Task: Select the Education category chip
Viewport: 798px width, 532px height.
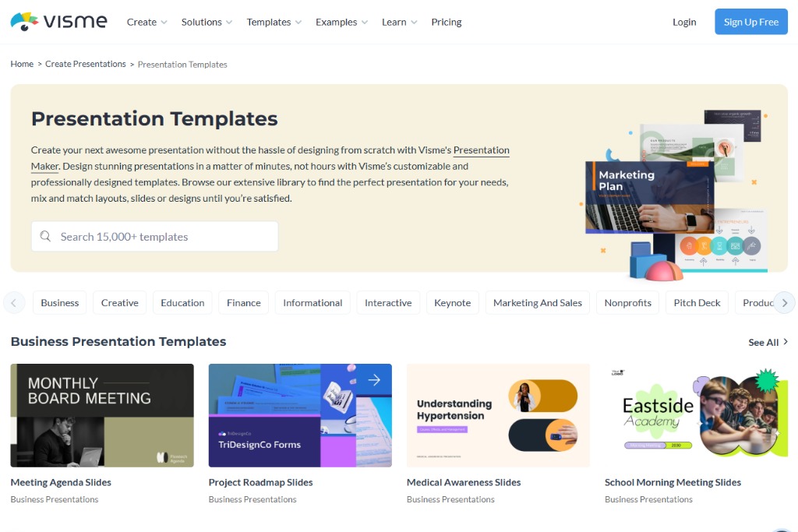Action: (182, 303)
